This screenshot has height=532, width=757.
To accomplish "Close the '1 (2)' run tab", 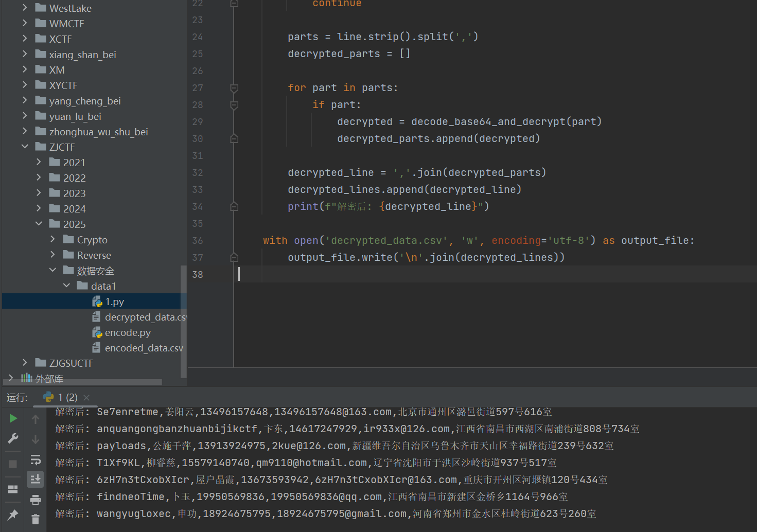I will (86, 398).
